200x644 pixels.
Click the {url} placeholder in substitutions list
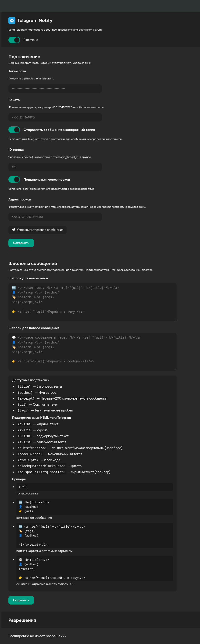click(x=22, y=404)
